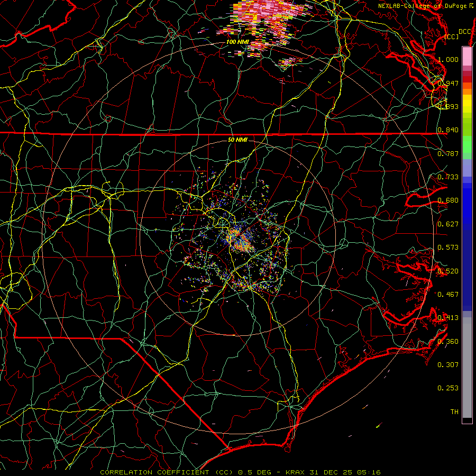The image size is (476, 476).
Task: Select the 0.893 legend value
Action: point(448,106)
